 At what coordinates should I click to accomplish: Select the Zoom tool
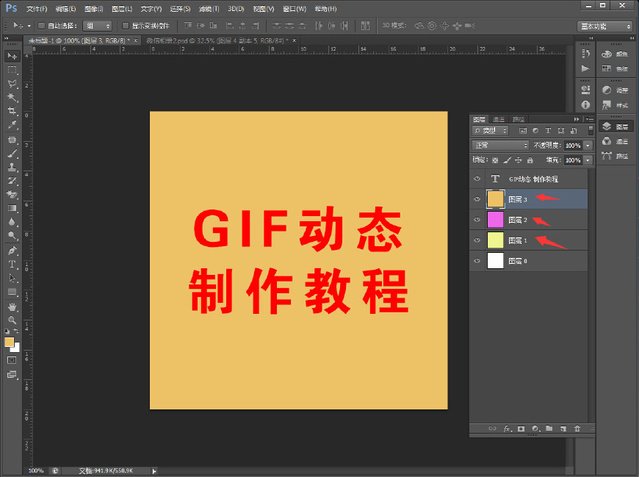(x=12, y=320)
